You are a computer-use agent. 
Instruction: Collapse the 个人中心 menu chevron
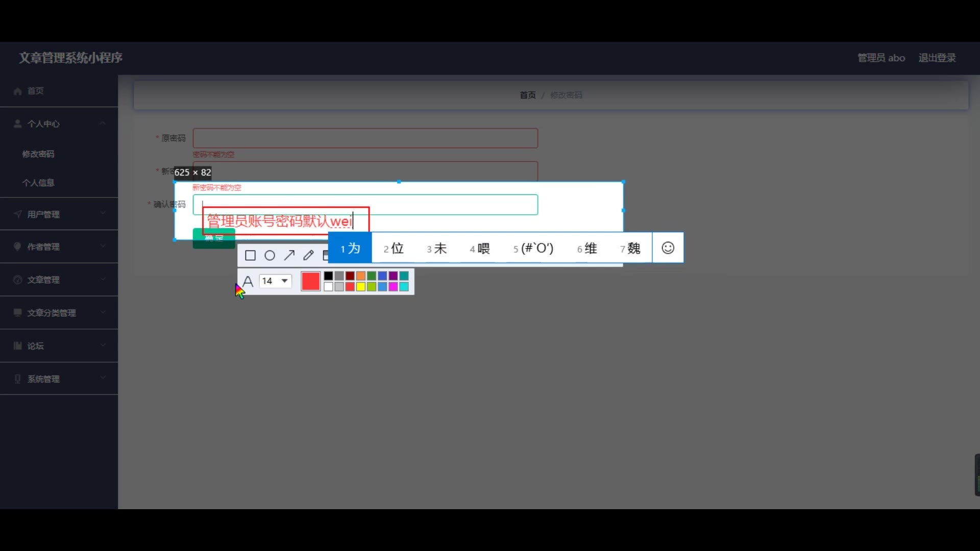(103, 123)
